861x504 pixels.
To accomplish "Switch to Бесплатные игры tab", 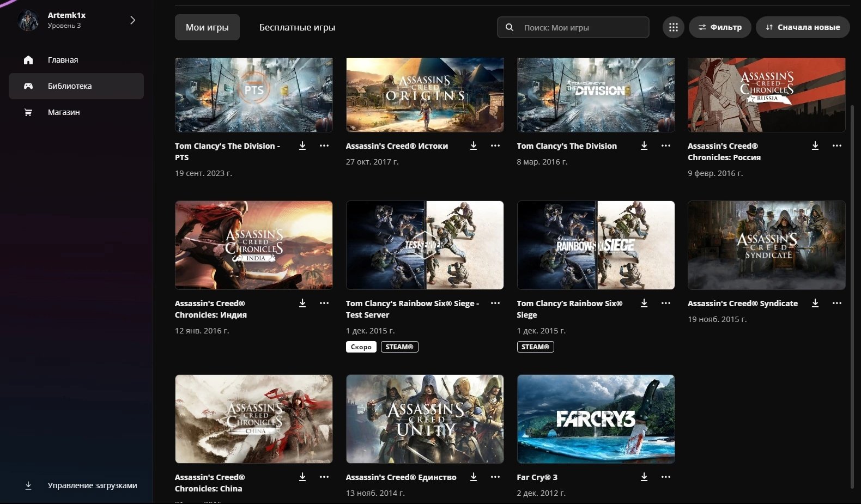I will coord(297,27).
